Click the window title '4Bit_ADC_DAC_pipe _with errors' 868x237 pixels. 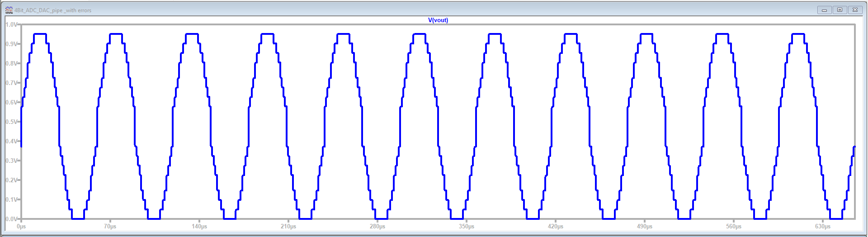(53, 10)
